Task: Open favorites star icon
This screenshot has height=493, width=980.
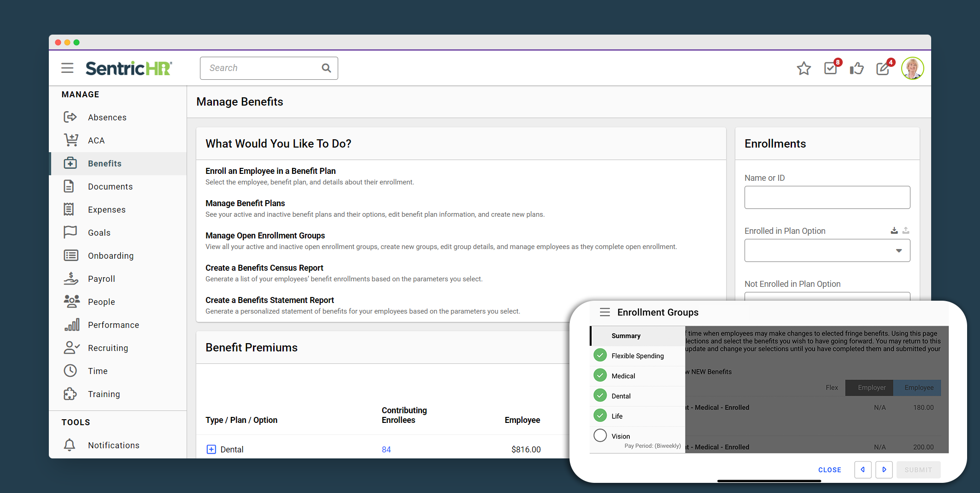Action: [804, 68]
